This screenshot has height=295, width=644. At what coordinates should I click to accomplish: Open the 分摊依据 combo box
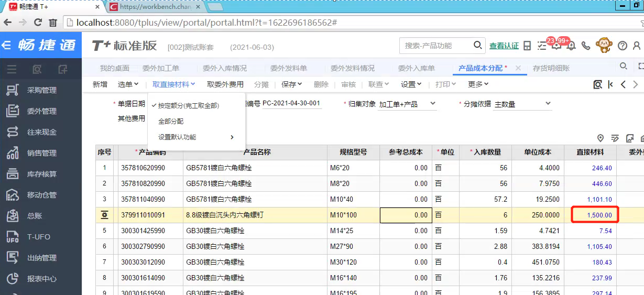(523, 104)
